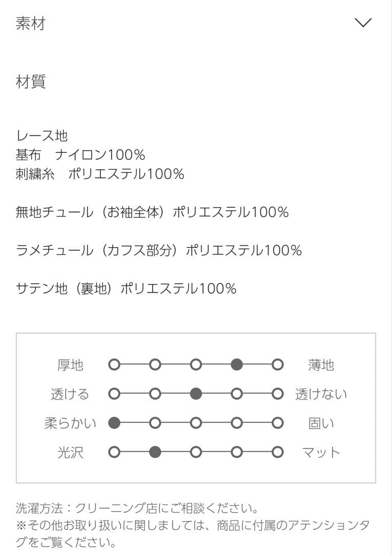
Task: Choose the dot closest to 薄地
Action: click(x=277, y=365)
